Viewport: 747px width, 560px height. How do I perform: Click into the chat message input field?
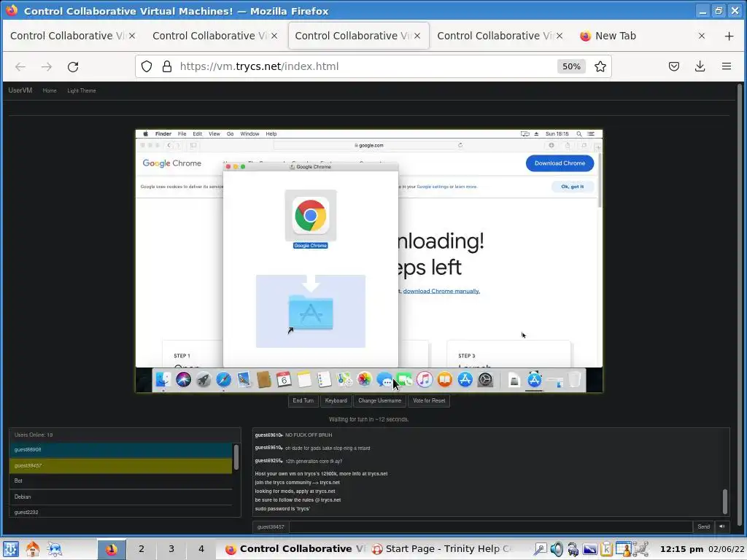(x=491, y=526)
